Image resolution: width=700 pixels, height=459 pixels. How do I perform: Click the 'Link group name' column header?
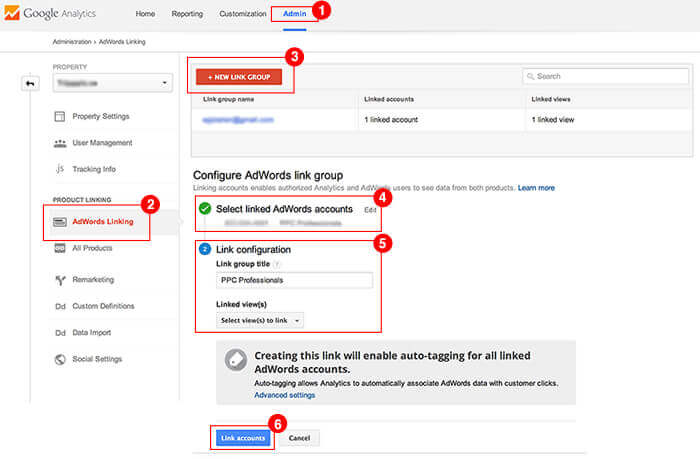[x=229, y=99]
